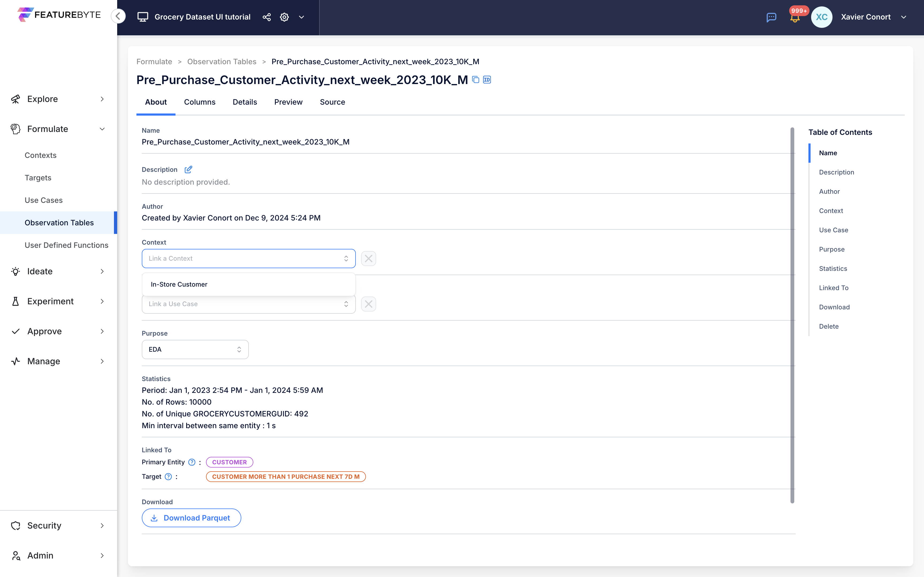Go to Observation Tables in the breadcrumb
924x577 pixels.
pyautogui.click(x=222, y=62)
